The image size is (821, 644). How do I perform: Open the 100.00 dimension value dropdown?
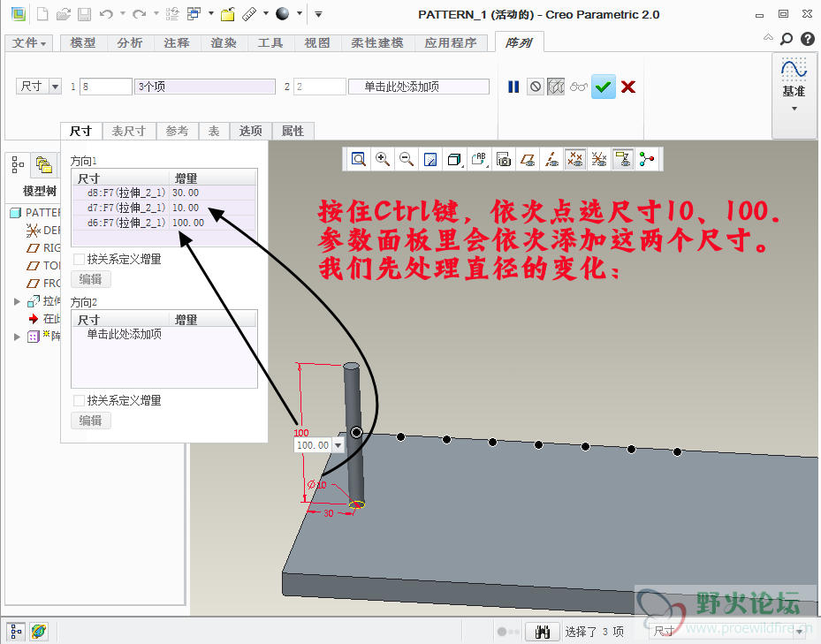[338, 445]
